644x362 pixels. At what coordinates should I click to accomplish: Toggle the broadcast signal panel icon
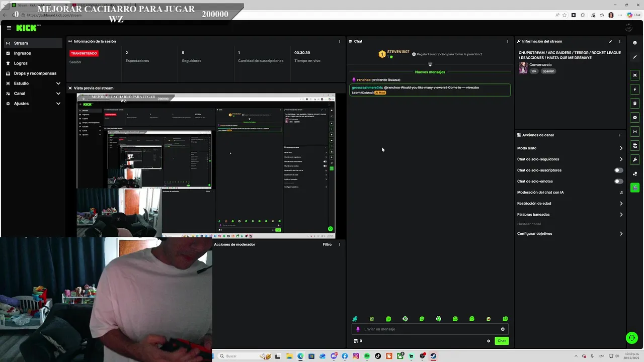tap(635, 132)
